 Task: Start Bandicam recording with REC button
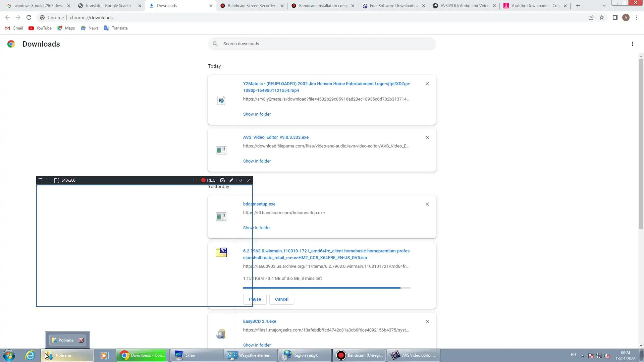tap(208, 180)
